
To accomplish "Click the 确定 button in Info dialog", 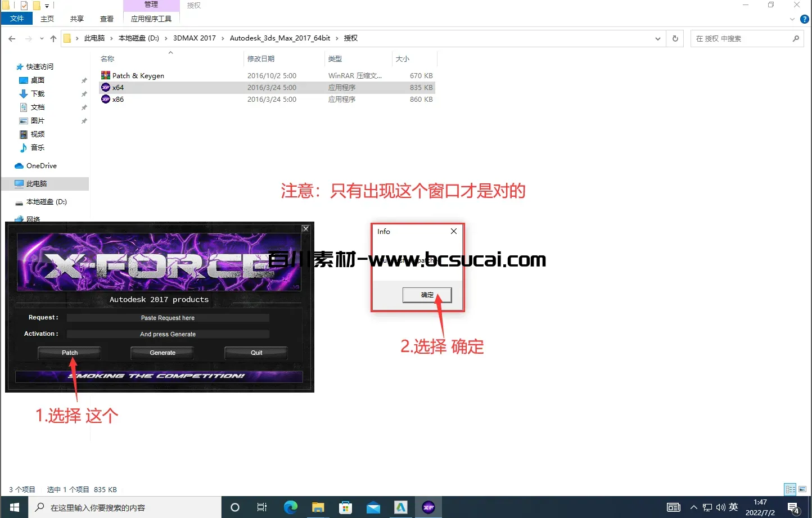I will (427, 295).
